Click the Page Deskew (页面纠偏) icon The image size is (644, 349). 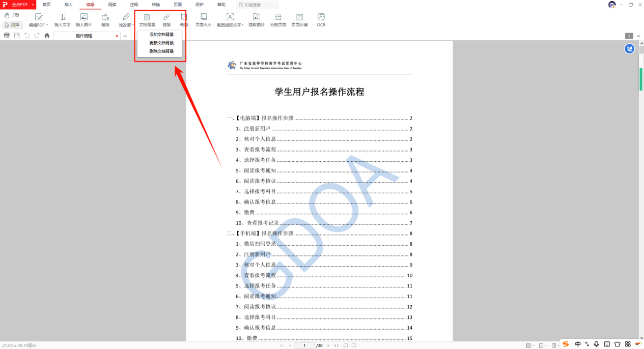pos(300,19)
